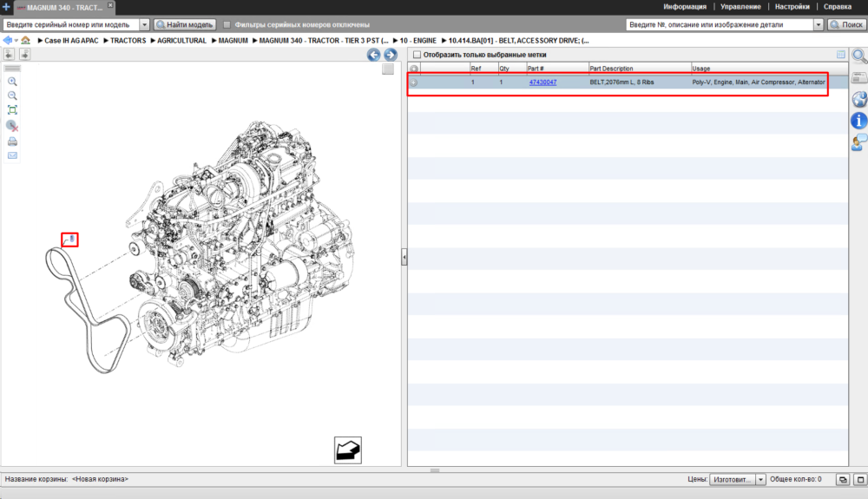The height and width of the screenshot is (499, 868).
Task: Select the zoom in magnifier tool
Action: click(x=12, y=82)
